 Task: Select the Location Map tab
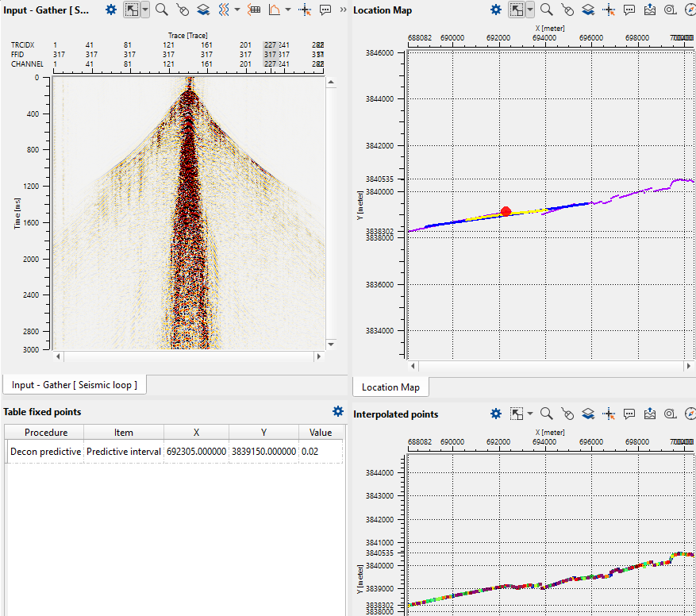click(390, 387)
